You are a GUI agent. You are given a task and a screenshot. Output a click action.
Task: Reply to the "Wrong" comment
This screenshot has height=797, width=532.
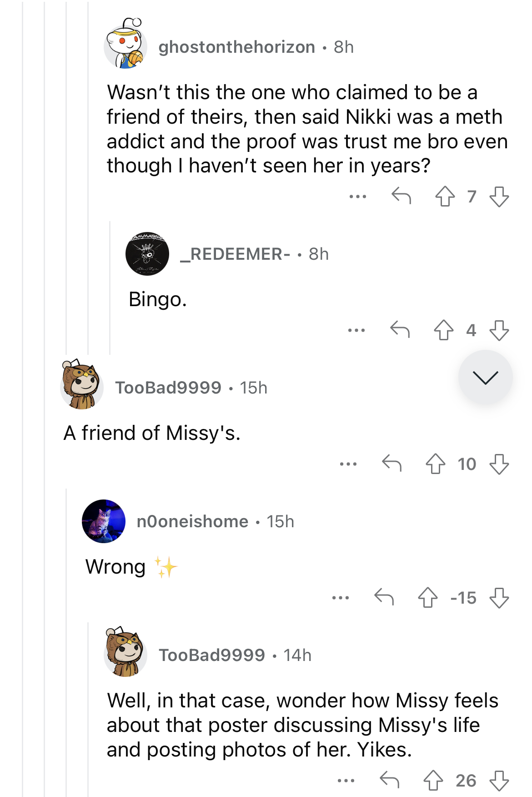coord(384,597)
